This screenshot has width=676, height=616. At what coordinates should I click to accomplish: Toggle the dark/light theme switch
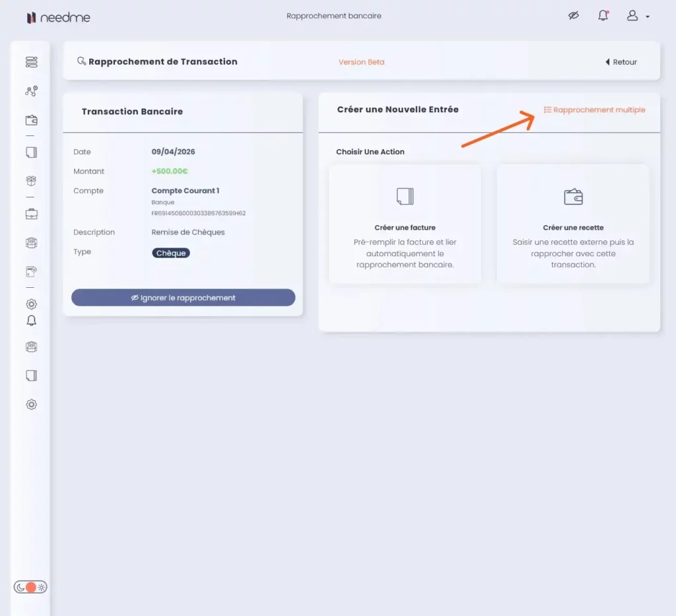click(x=31, y=587)
